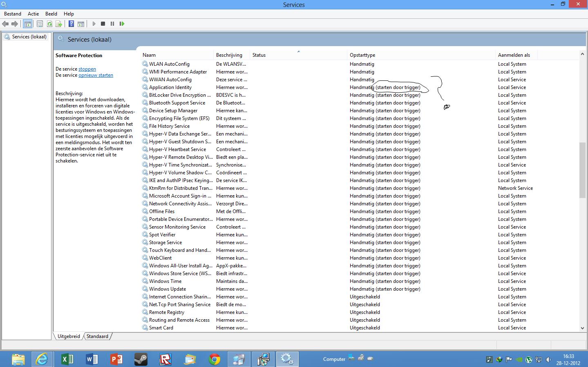Open Word from the taskbar

pos(92,359)
